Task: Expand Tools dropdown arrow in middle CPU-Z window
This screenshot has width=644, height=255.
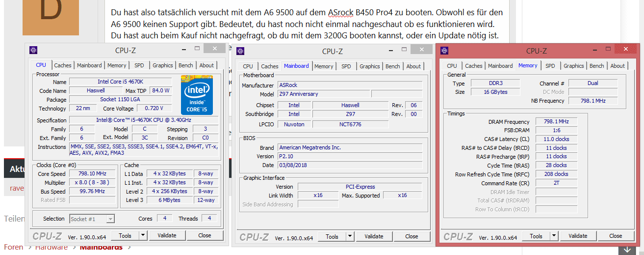Action: click(350, 236)
